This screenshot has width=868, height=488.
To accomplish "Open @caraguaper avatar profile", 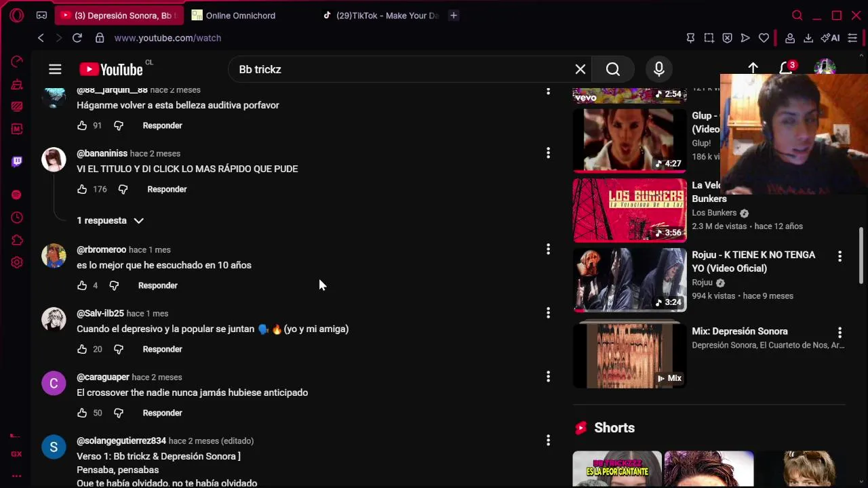I will (54, 383).
